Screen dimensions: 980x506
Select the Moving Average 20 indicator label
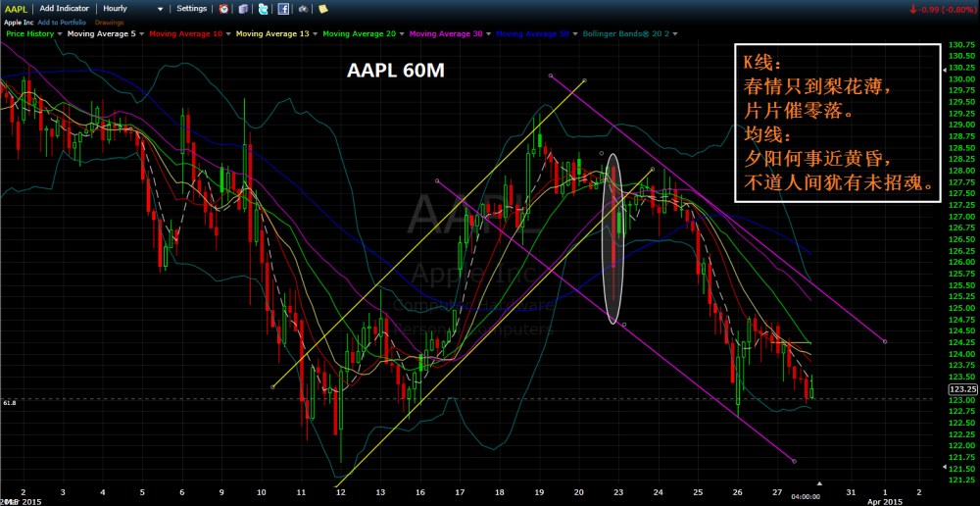360,34
